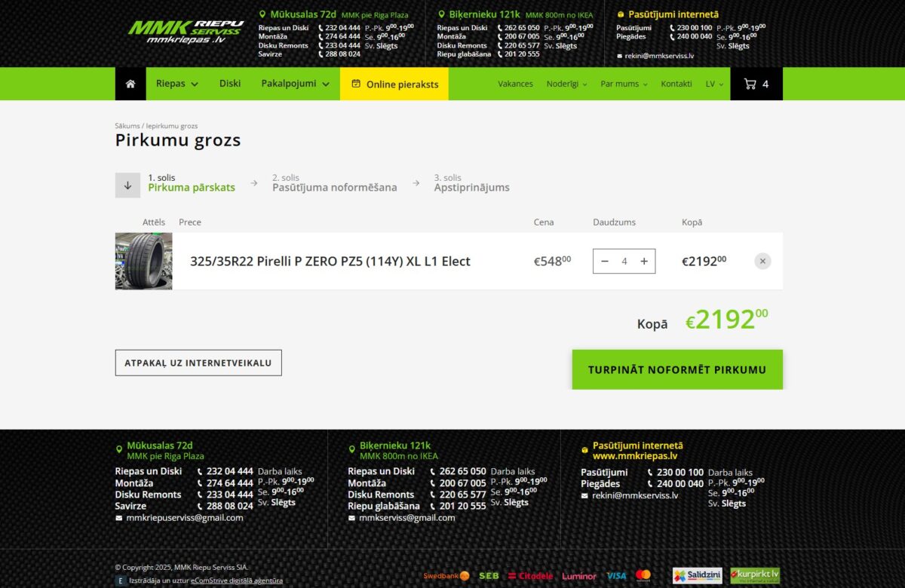Click the home icon in the navigation bar
Image resolution: width=905 pixels, height=588 pixels.
130,84
